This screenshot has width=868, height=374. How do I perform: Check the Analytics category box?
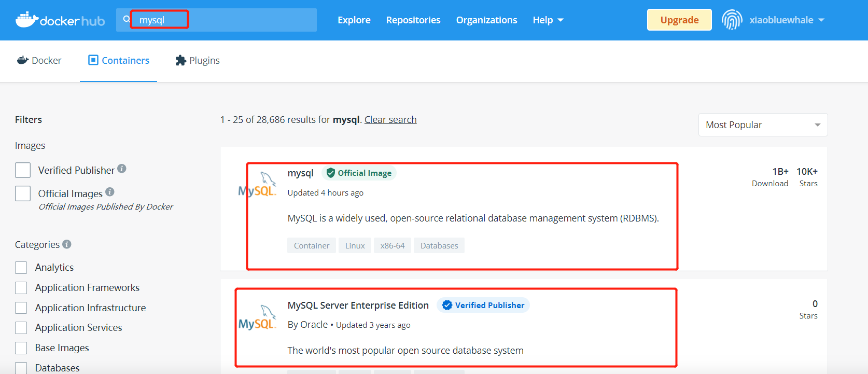tap(21, 268)
